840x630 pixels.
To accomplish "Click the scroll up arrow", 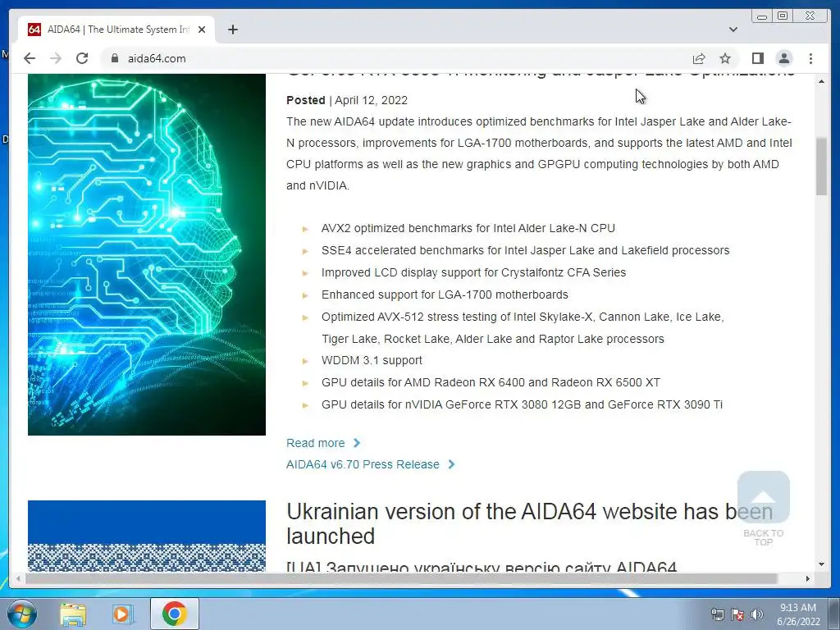I will [x=821, y=81].
